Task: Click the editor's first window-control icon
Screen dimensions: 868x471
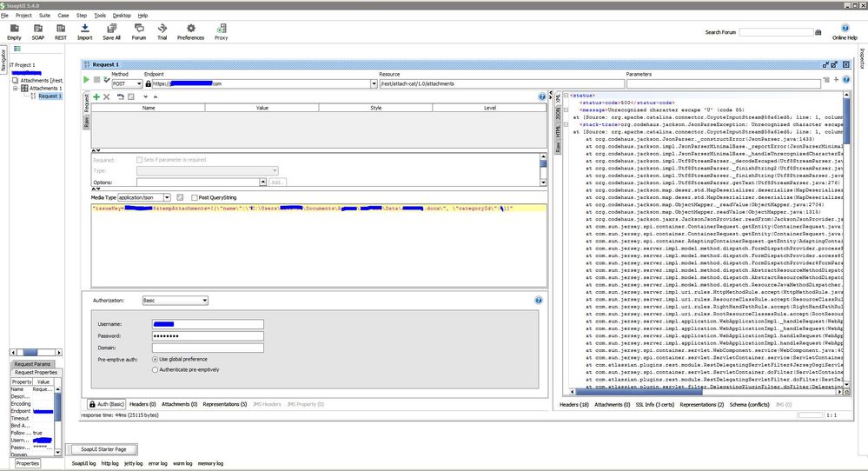Action: [x=825, y=65]
